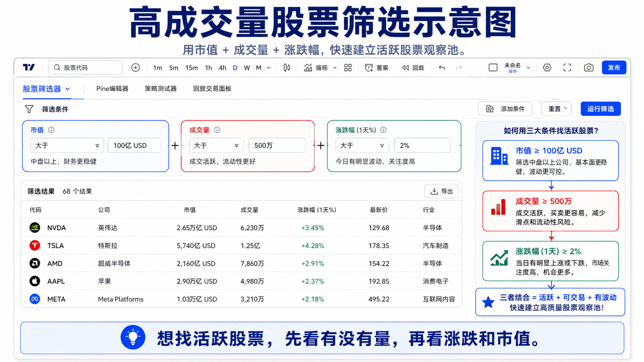Click the redo arrow icon
Image resolution: width=644 pixels, height=362 pixels.
459,68
